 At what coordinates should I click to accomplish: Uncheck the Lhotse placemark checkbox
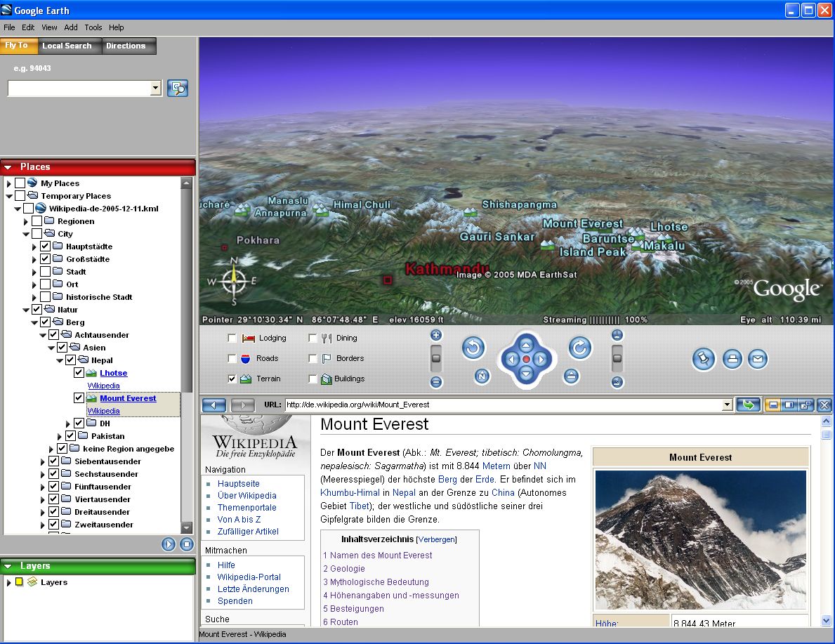[79, 372]
